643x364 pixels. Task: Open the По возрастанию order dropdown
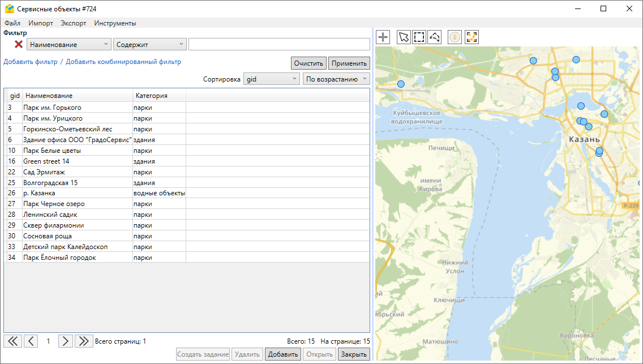pyautogui.click(x=336, y=79)
